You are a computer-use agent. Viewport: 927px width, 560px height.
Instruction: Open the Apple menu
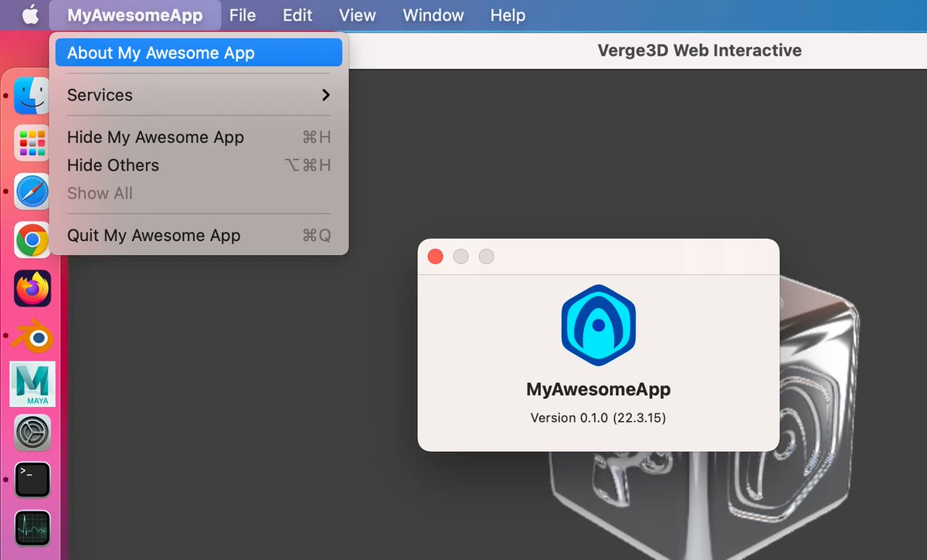click(29, 15)
